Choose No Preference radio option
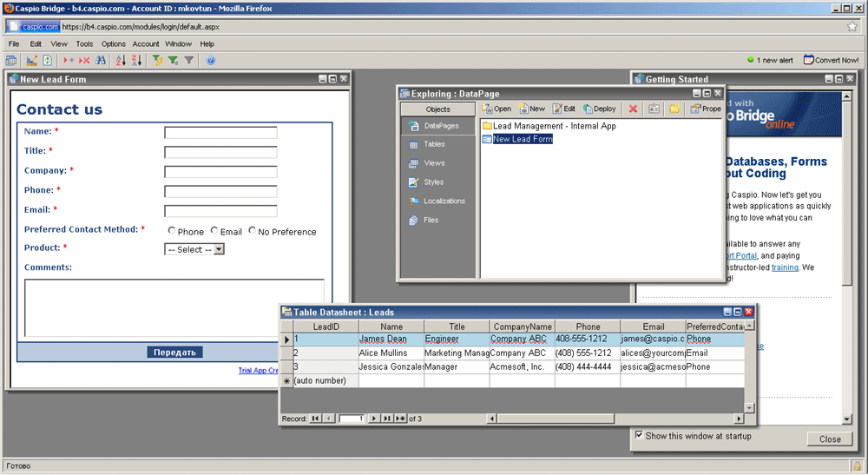Image resolution: width=868 pixels, height=475 pixels. [252, 231]
